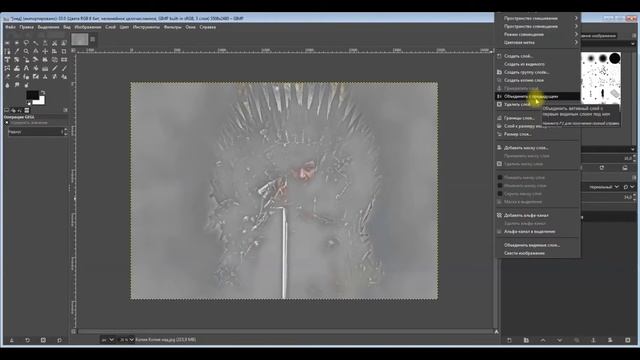Choose Создать группу слоёв... entry

537,72
